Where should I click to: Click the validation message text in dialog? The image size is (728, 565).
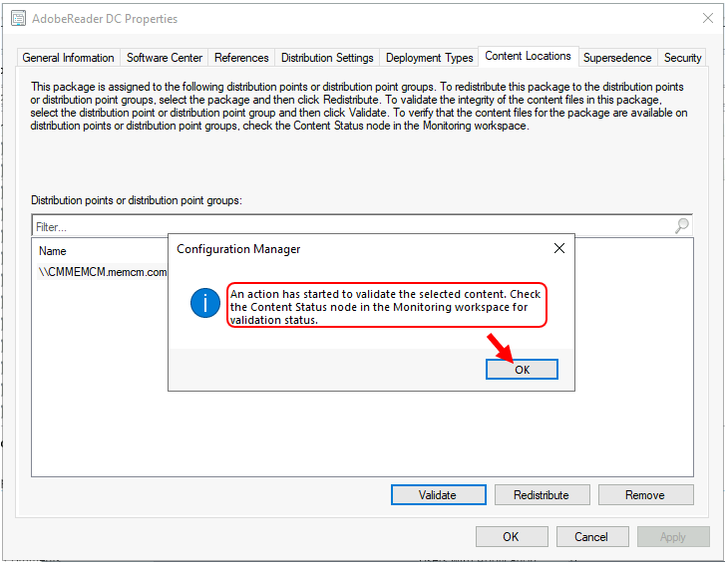[x=386, y=307]
